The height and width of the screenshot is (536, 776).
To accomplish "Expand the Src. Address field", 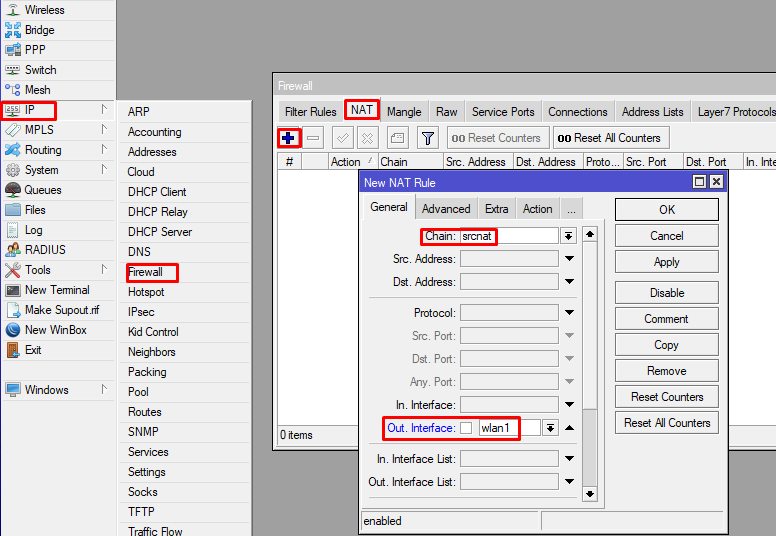I will coord(570,259).
